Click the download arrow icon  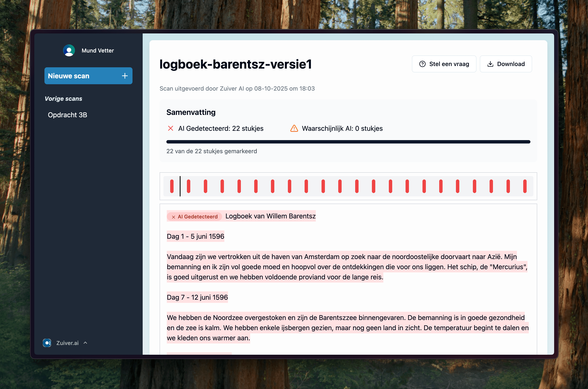click(490, 64)
